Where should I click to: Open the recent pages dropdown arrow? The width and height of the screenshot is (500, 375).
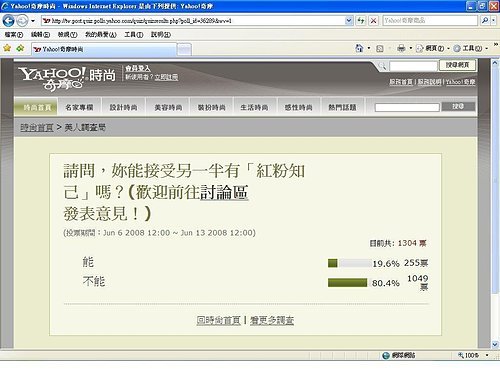[x=33, y=21]
